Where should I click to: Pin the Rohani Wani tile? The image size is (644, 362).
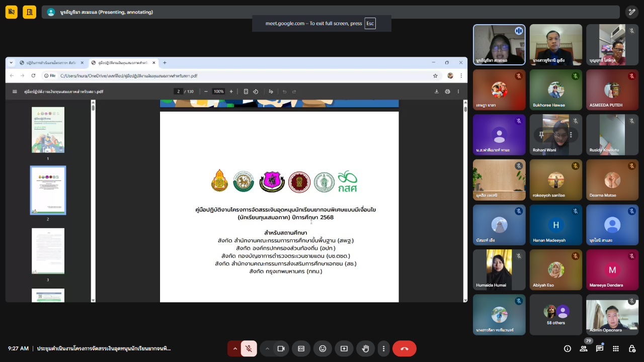tap(541, 134)
